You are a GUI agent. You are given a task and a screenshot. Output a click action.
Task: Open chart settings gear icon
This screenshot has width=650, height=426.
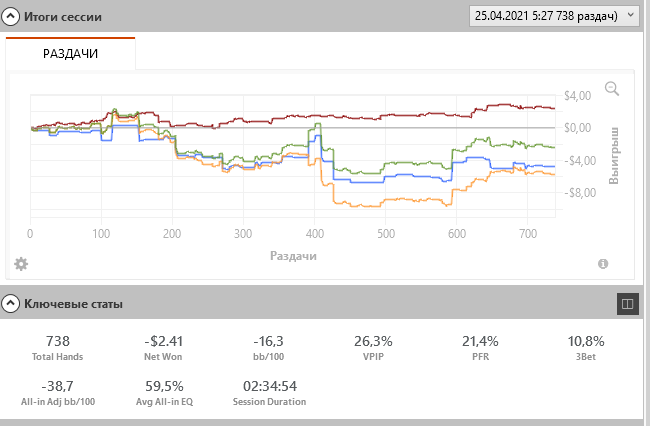click(21, 264)
